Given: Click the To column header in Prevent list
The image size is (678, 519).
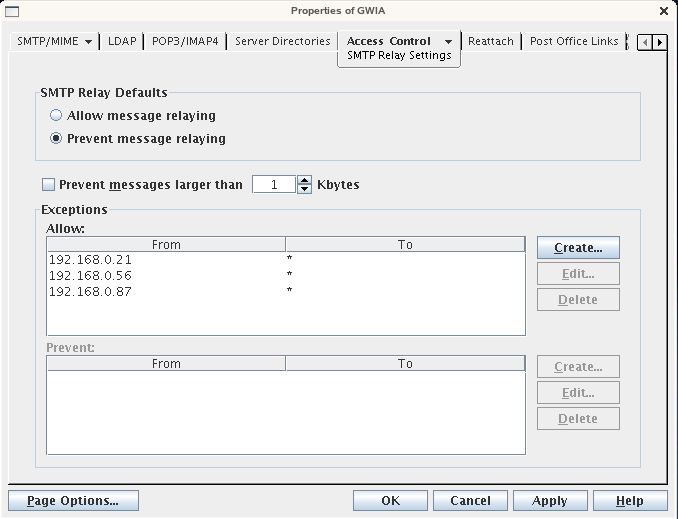Looking at the screenshot, I should pos(405,364).
